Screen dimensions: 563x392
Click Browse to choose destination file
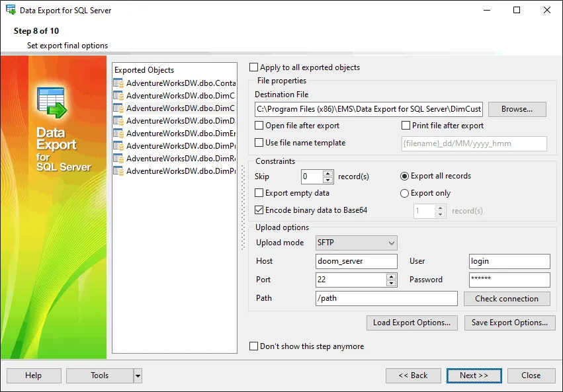[x=517, y=109]
